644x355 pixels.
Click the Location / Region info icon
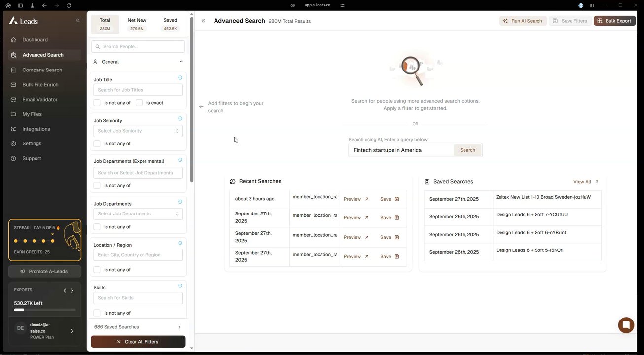tap(180, 243)
